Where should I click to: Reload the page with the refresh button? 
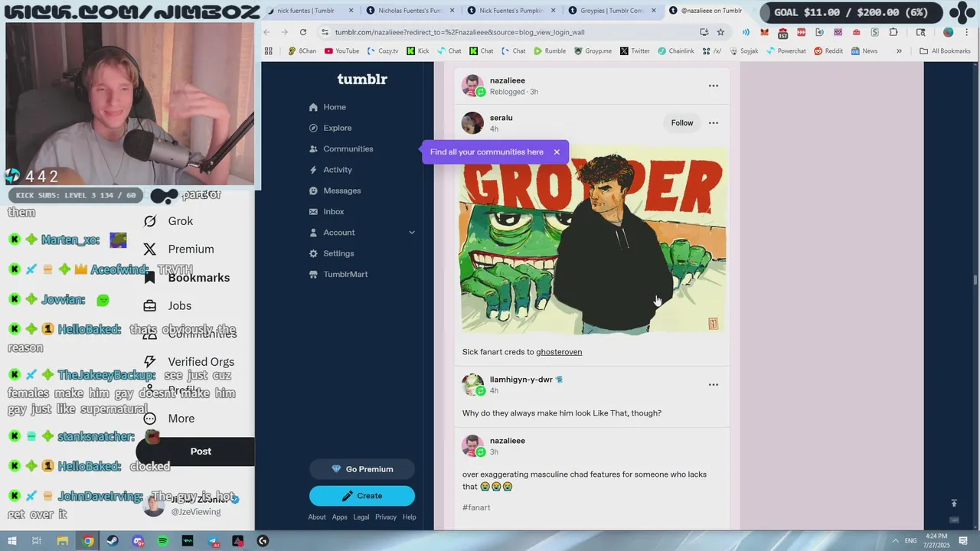tap(303, 32)
